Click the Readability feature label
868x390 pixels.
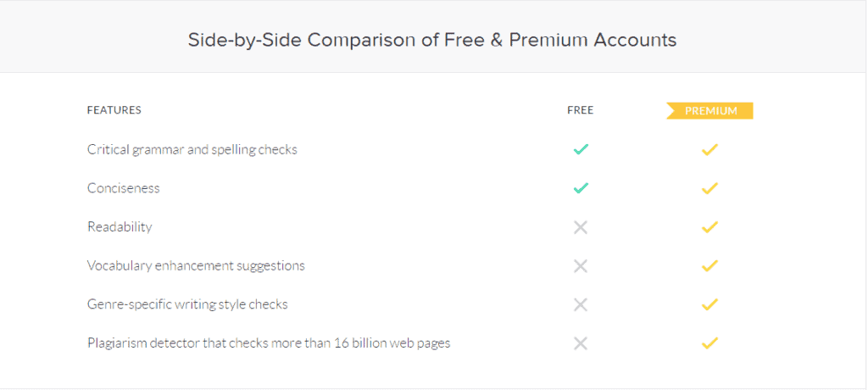click(x=120, y=227)
